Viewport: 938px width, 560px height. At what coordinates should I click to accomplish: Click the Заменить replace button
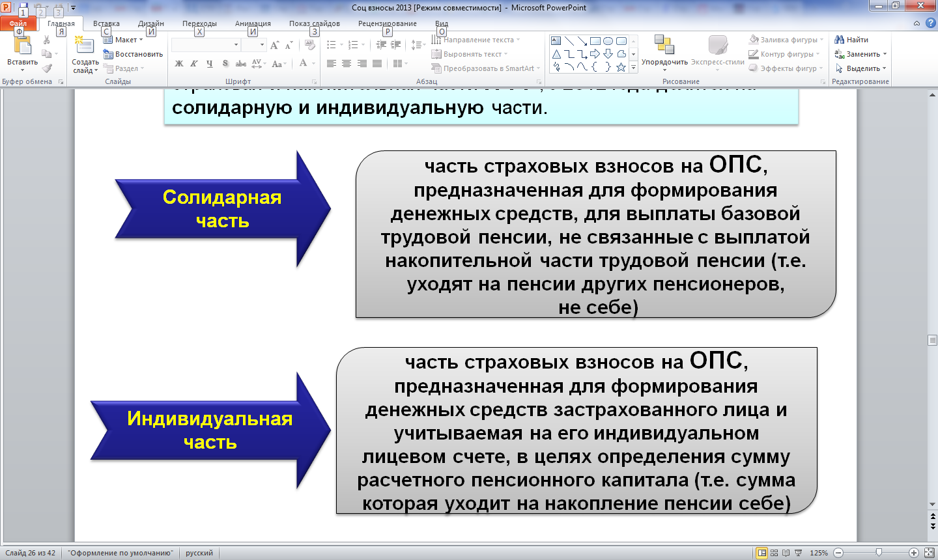click(860, 54)
